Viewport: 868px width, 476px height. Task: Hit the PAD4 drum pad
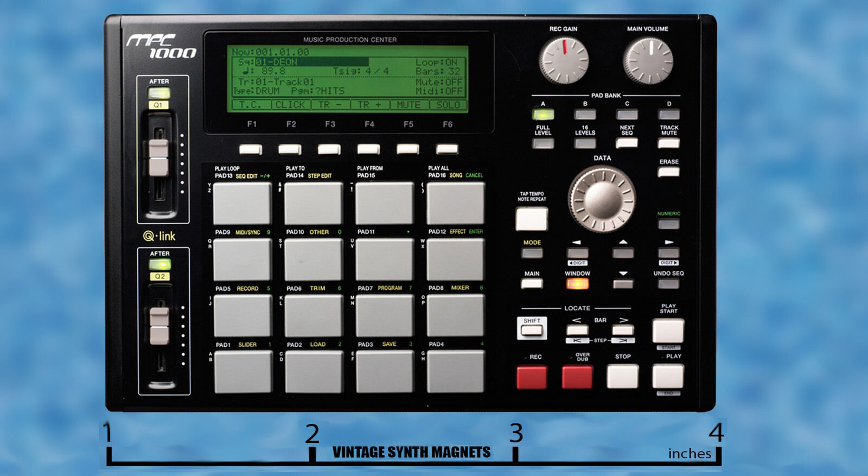tap(455, 371)
